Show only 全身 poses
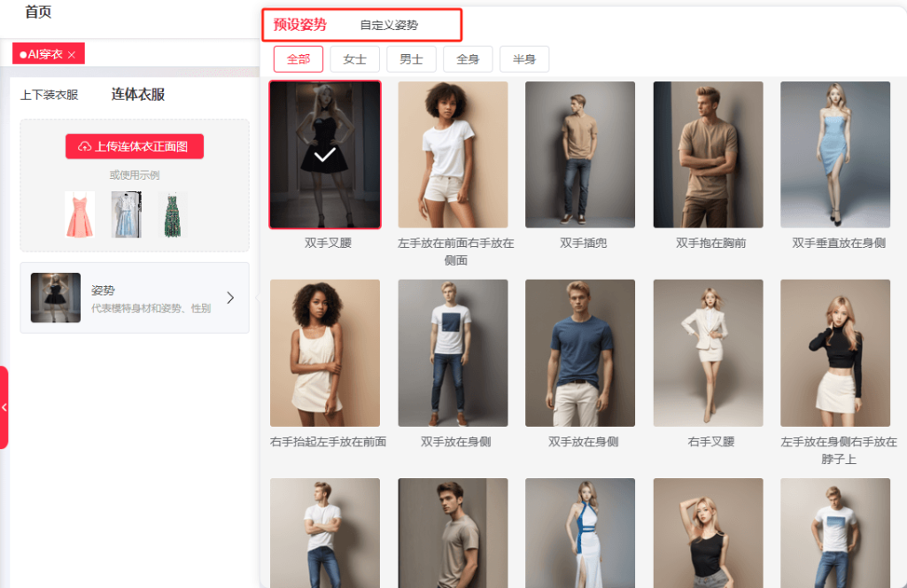907x588 pixels. click(468, 59)
